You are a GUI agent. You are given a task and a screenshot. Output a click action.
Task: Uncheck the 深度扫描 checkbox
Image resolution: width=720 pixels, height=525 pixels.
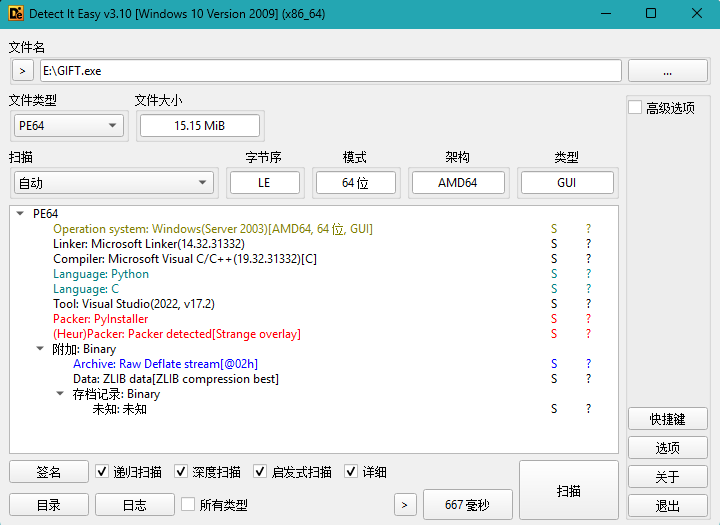[x=181, y=472]
